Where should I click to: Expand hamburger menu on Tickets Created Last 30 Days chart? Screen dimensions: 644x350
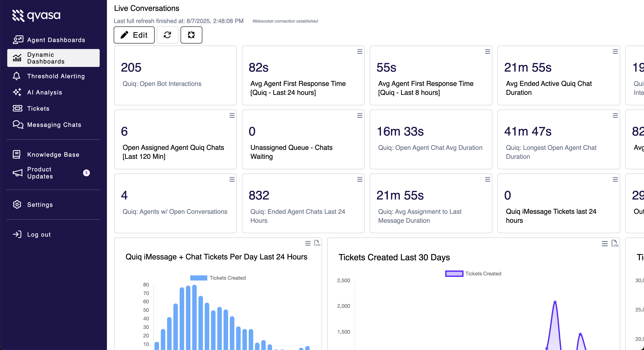(605, 243)
